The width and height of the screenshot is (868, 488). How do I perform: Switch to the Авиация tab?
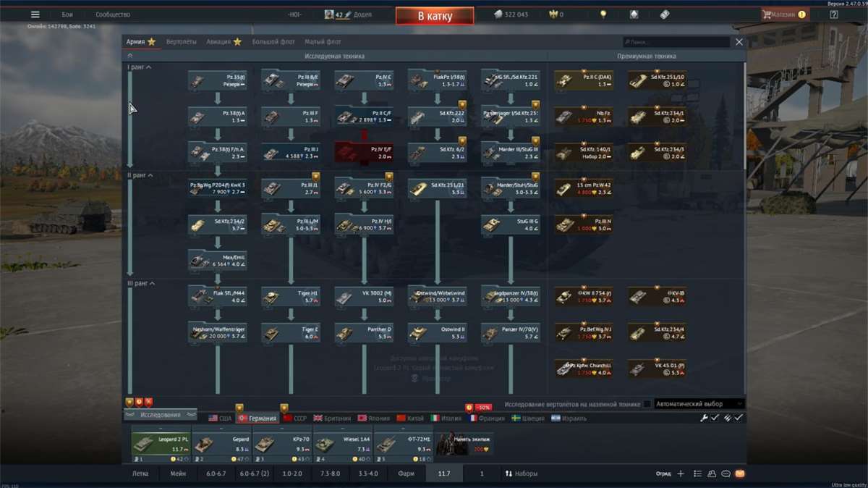[224, 42]
